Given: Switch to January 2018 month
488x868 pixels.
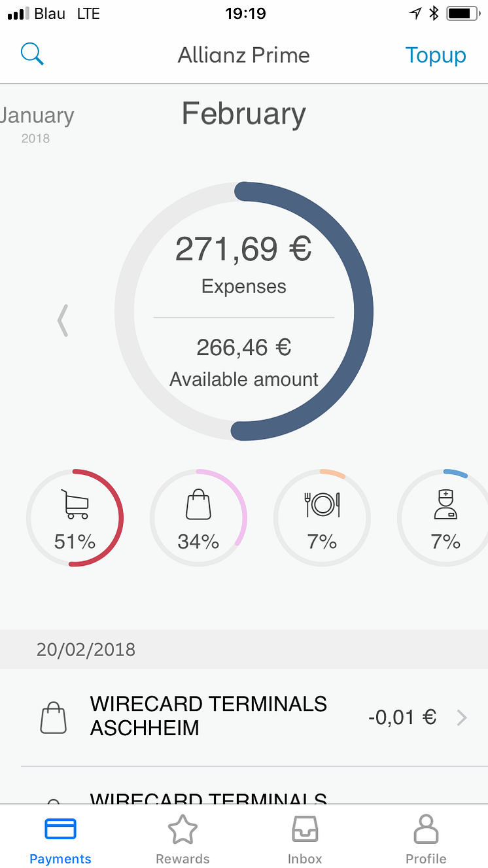Looking at the screenshot, I should (x=37, y=123).
